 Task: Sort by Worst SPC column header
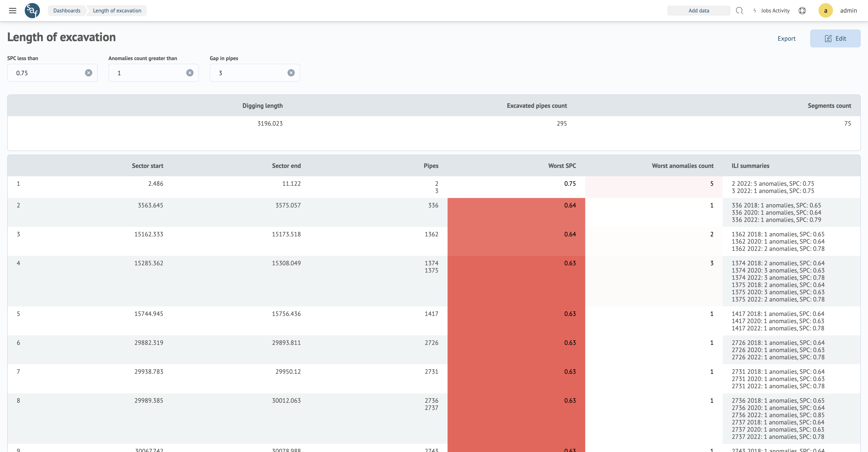562,166
